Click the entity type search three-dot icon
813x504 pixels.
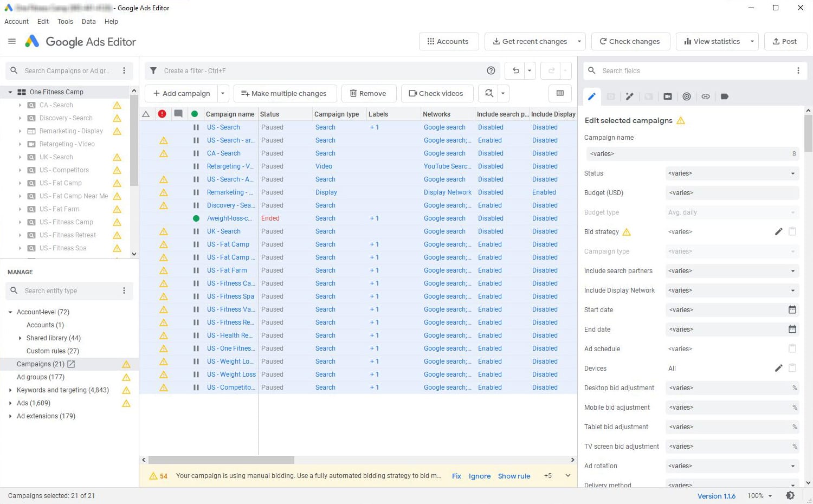point(124,290)
